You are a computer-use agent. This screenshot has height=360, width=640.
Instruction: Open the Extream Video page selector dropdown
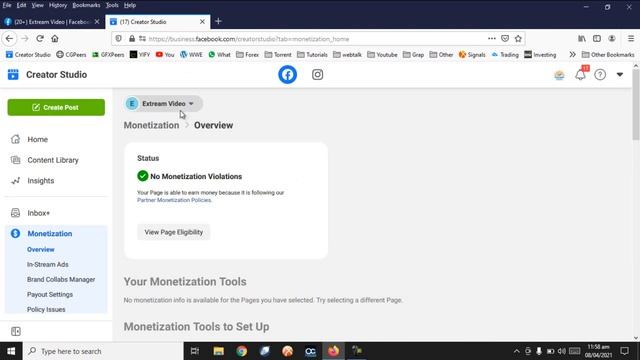pyautogui.click(x=163, y=104)
